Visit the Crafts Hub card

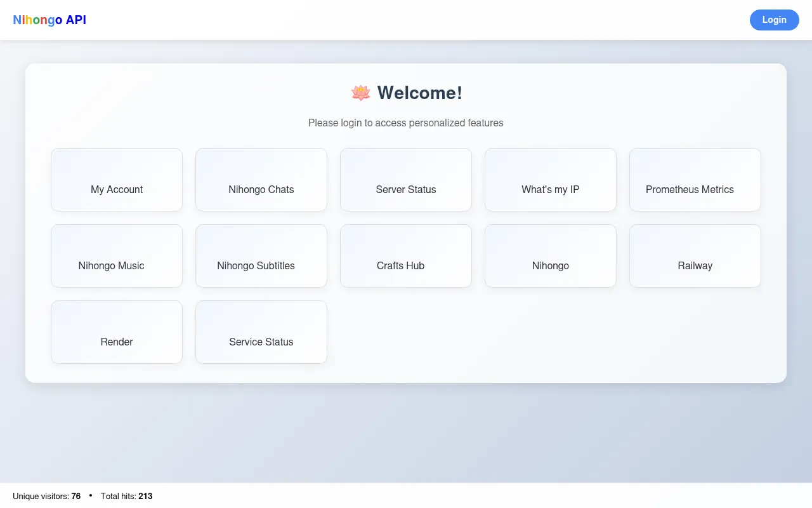tap(406, 256)
